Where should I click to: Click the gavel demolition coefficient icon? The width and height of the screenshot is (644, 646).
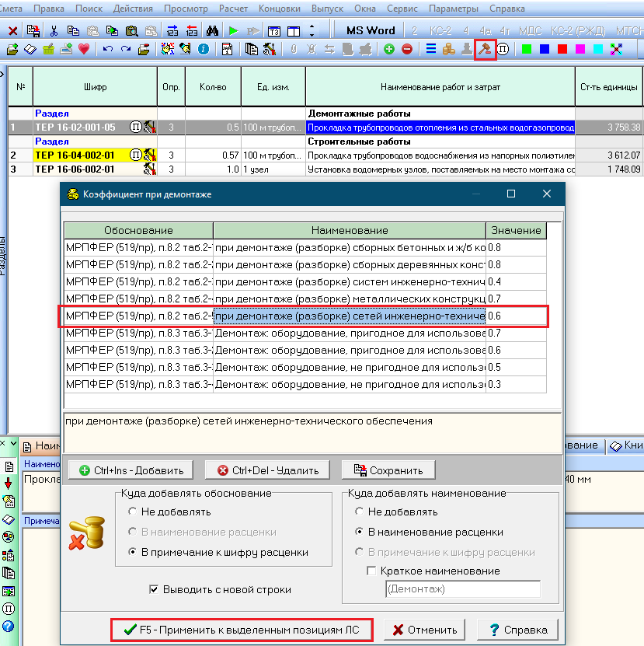pos(485,50)
